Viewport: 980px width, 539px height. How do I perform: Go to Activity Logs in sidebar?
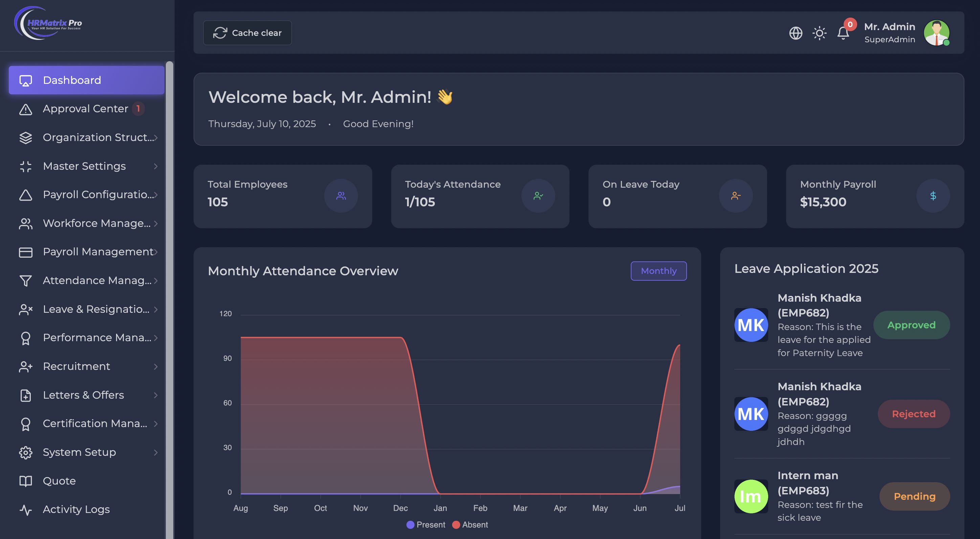(x=76, y=509)
